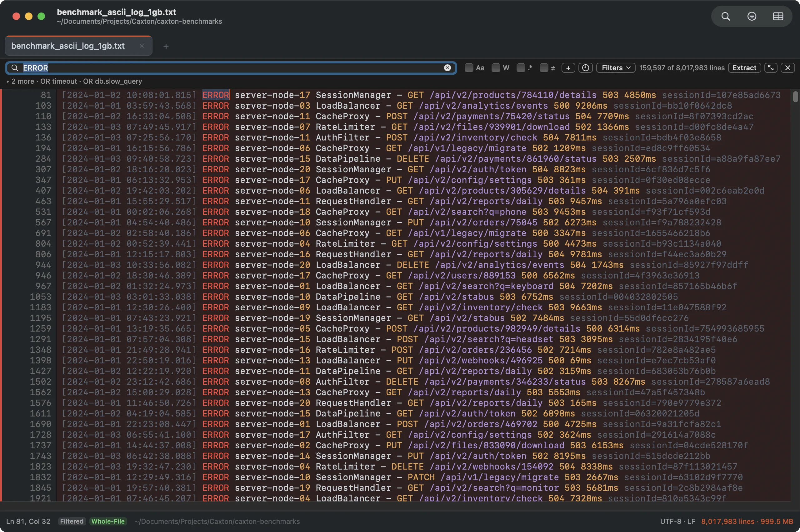Click the '159,597 of 8,017,983 lines' count
This screenshot has height=532, width=800.
(682, 68)
